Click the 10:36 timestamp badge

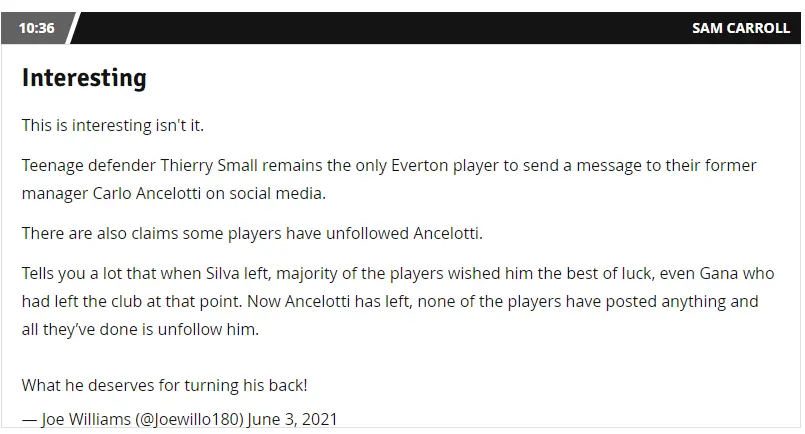click(x=36, y=28)
